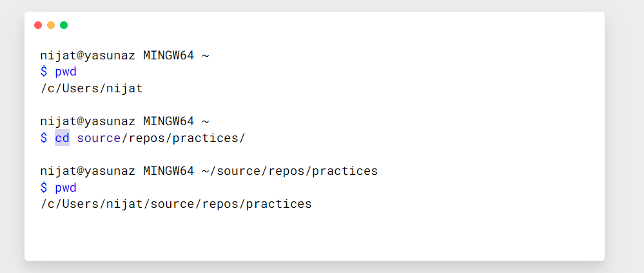
Task: Click "nijat@yasunaz" in the last prompt line
Action: [88, 171]
